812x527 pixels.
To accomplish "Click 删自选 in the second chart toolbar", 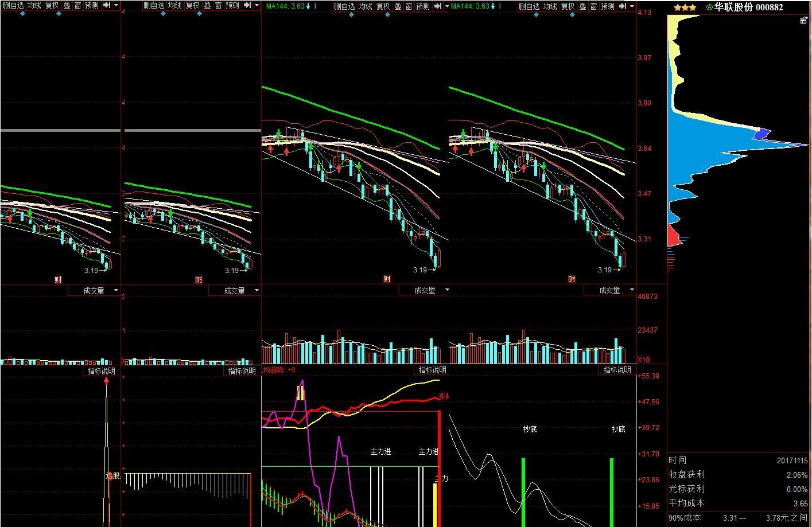I will point(154,6).
